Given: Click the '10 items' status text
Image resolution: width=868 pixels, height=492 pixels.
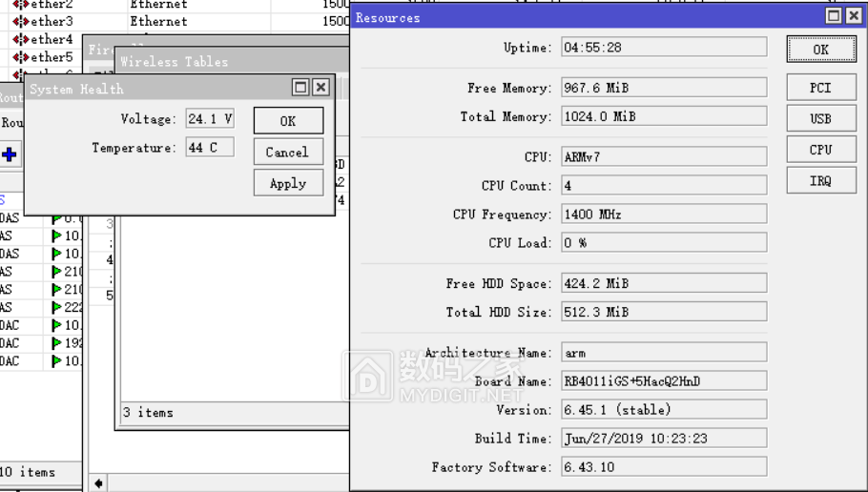Looking at the screenshot, I should tap(28, 472).
